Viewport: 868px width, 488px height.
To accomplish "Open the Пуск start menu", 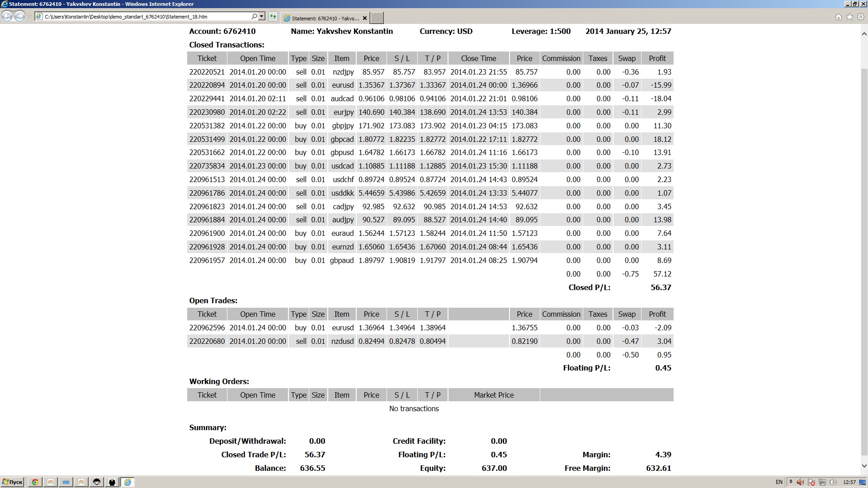I will tap(12, 482).
